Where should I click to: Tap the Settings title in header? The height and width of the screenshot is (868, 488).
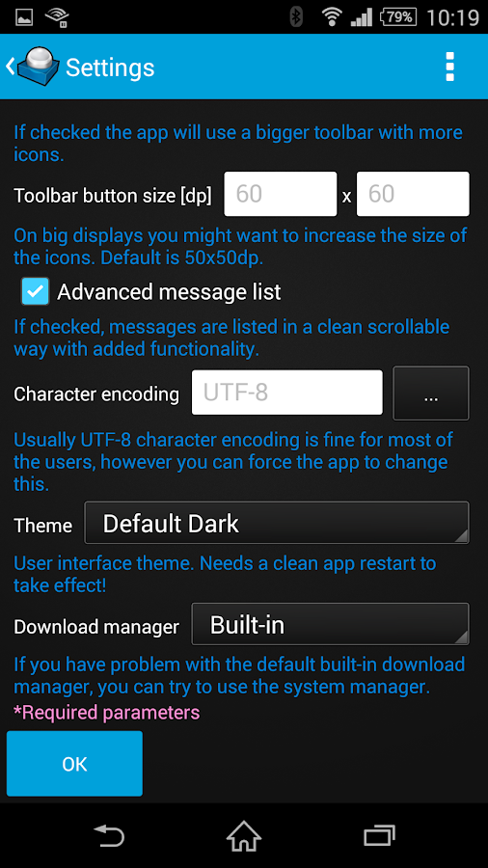[x=110, y=68]
